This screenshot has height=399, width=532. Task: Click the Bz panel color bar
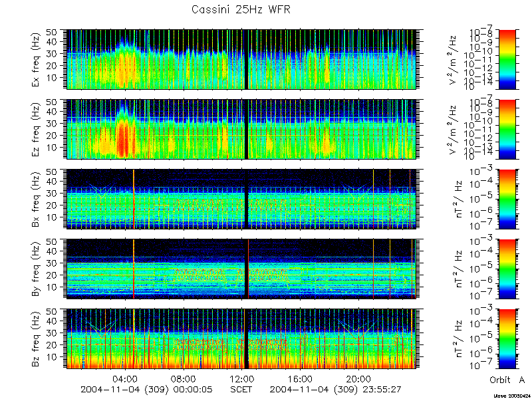[507, 339]
